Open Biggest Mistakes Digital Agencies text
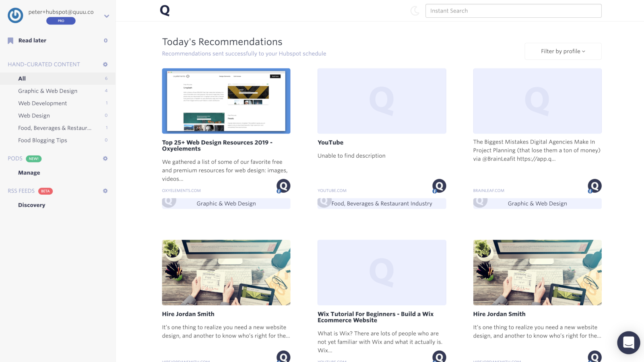Image resolution: width=644 pixels, height=362 pixels. coord(537,150)
